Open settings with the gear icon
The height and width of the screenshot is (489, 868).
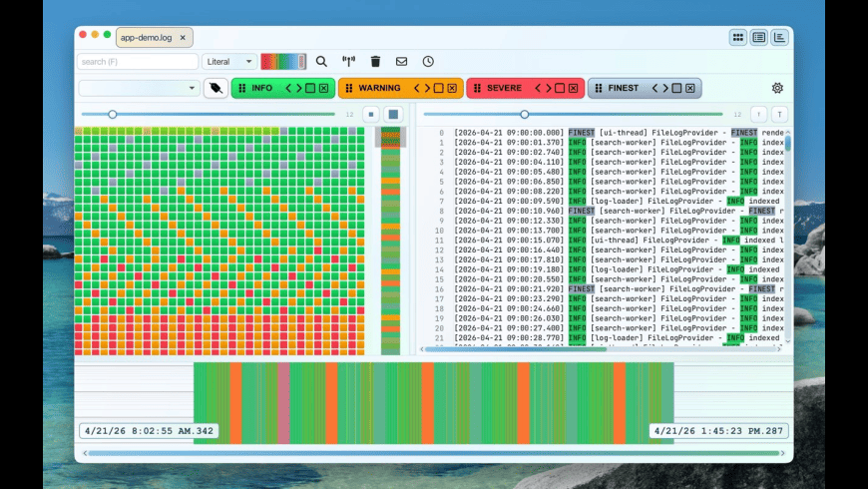777,88
